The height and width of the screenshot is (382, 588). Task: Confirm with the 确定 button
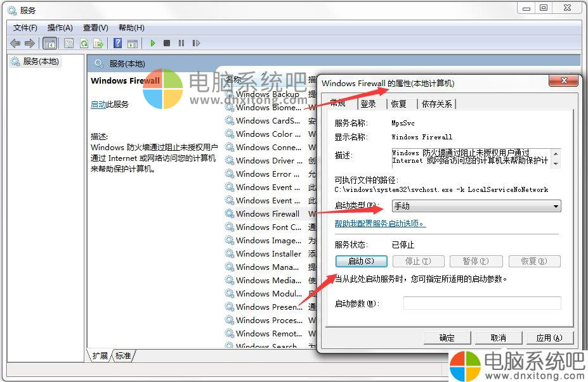(447, 338)
